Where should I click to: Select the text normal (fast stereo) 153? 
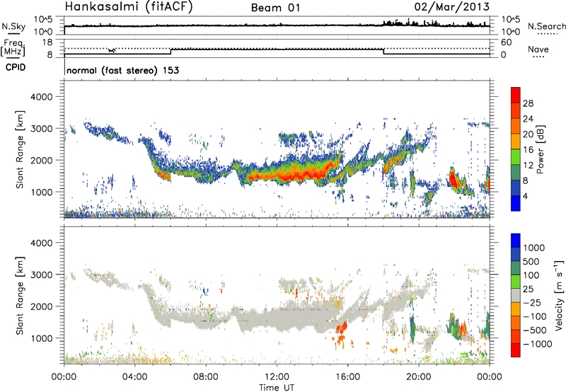(122, 70)
